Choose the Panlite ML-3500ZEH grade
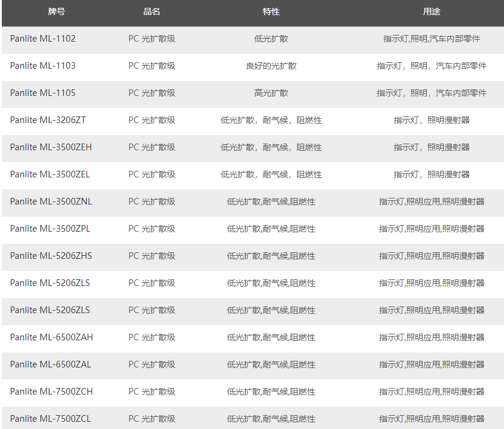The width and height of the screenshot is (504, 429). click(x=51, y=147)
